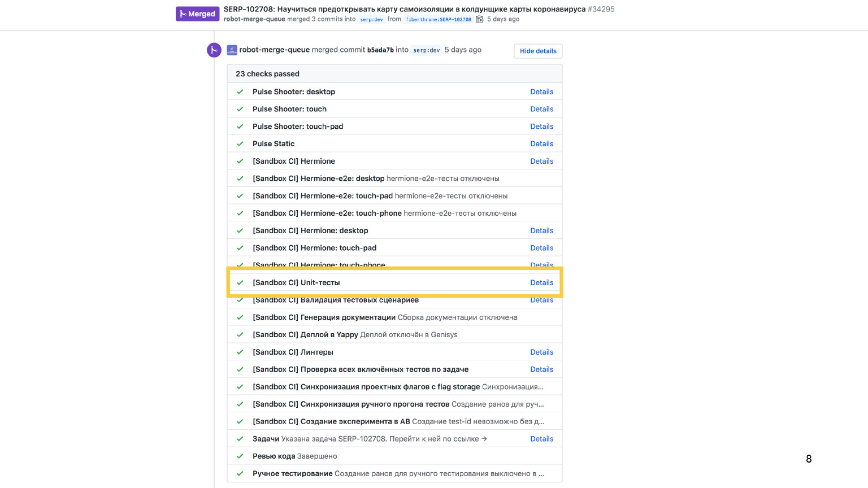Open commit b5ada7b
This screenshot has height=488, width=868.
point(380,50)
